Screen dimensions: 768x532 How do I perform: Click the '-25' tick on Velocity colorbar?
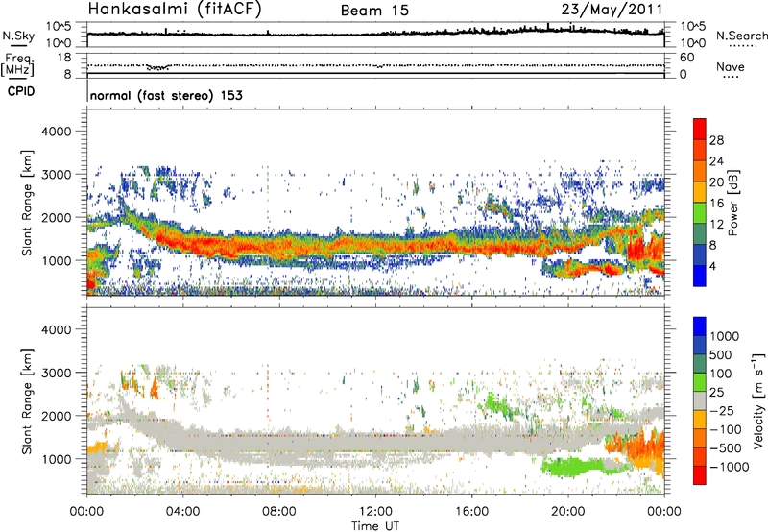tap(722, 410)
